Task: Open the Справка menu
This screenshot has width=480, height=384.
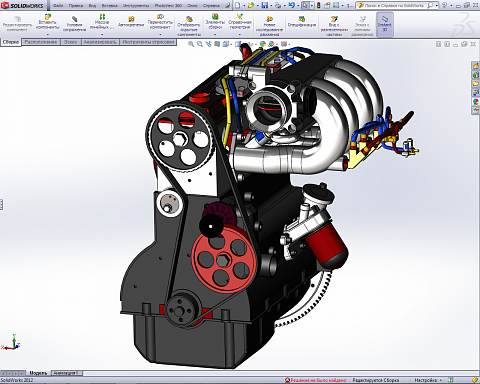Action: (x=211, y=6)
